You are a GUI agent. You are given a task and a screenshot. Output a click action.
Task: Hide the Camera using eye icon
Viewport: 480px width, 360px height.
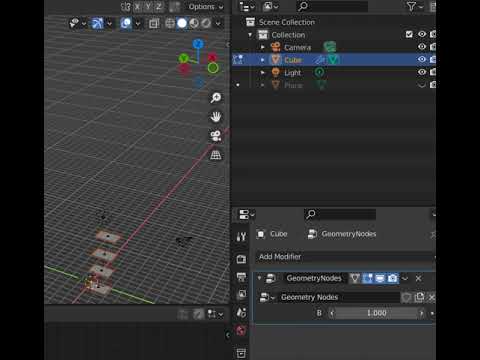point(422,47)
